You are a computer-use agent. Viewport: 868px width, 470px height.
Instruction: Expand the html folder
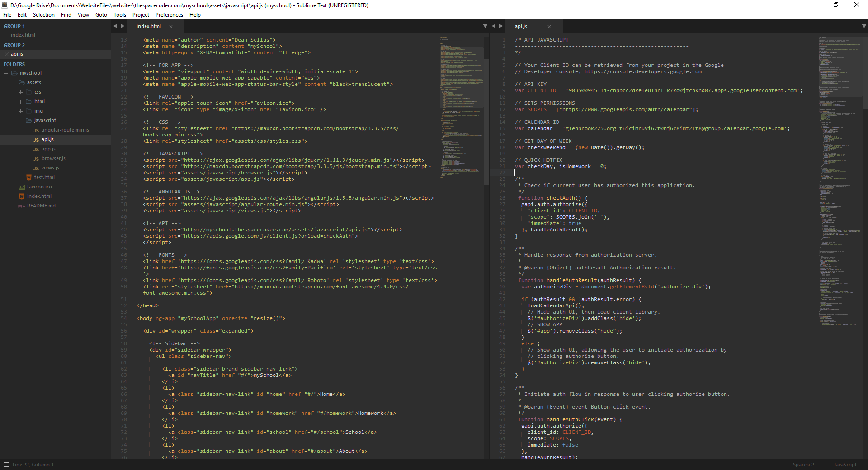coord(20,102)
